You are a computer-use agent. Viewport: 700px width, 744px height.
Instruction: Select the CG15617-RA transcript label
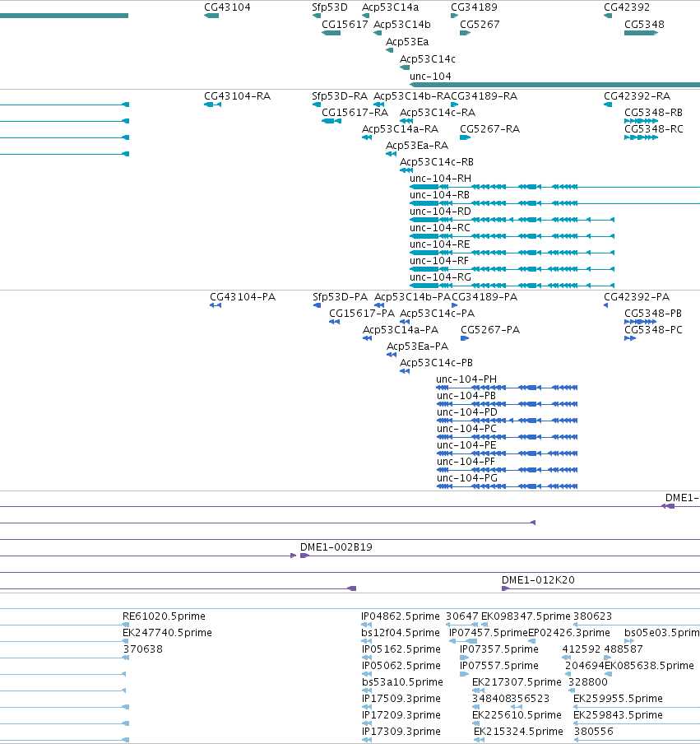pos(355,113)
